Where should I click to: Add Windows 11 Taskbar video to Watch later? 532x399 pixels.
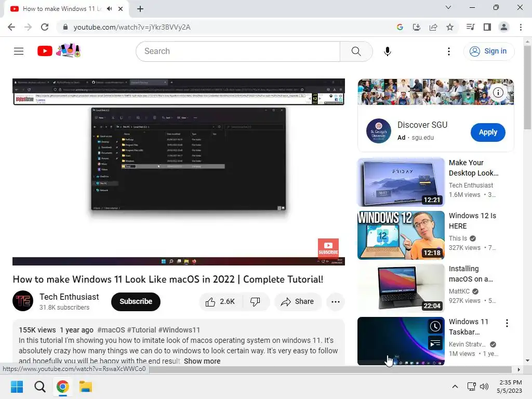(x=435, y=326)
